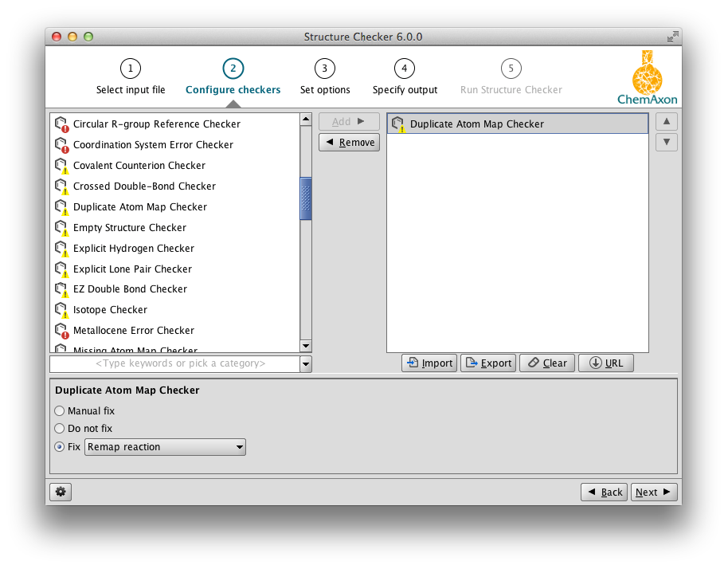The image size is (728, 569).
Task: Open the category picker dropdown arrow
Action: [306, 363]
